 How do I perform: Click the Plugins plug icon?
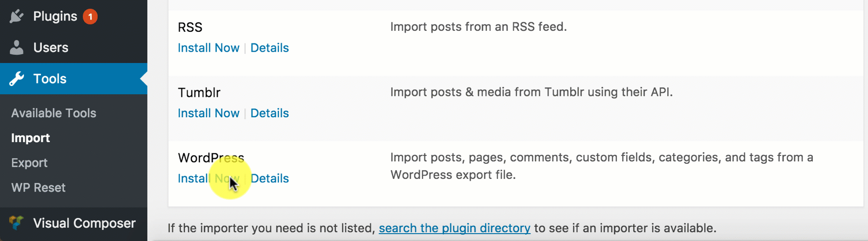[17, 16]
